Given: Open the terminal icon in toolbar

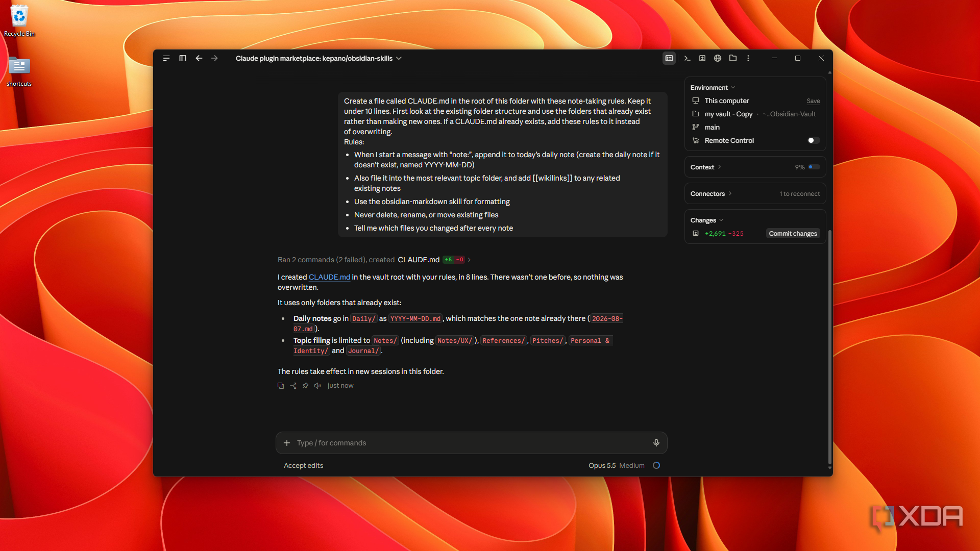Looking at the screenshot, I should pos(688,58).
